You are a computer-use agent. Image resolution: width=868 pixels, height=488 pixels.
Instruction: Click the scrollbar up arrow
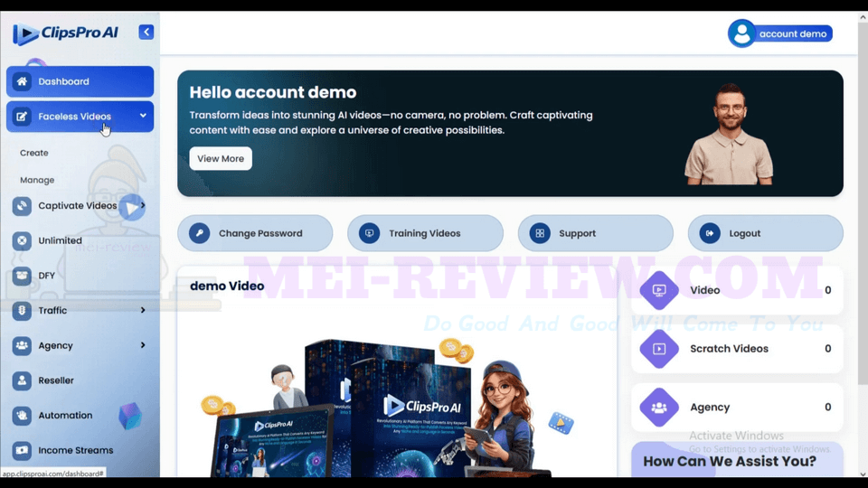pyautogui.click(x=863, y=17)
